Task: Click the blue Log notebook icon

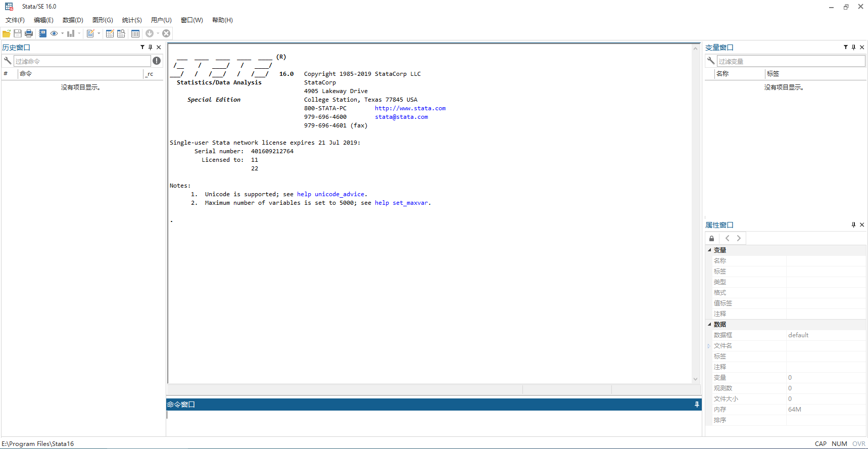Action: click(42, 33)
